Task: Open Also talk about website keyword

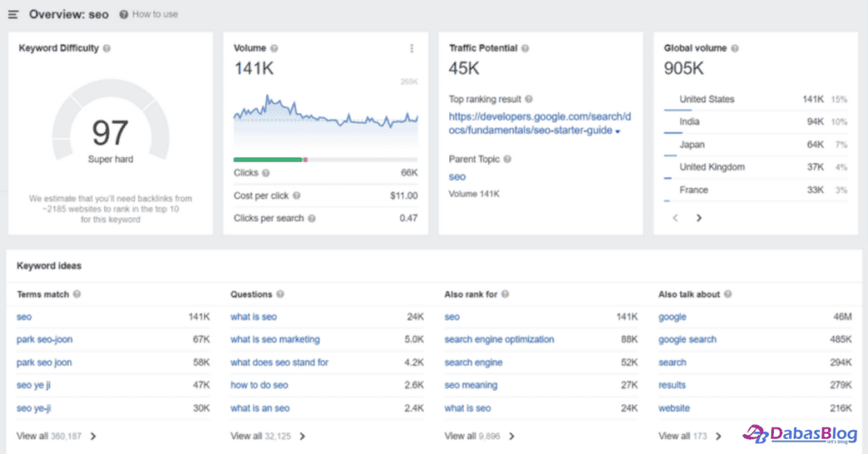Action: click(674, 408)
